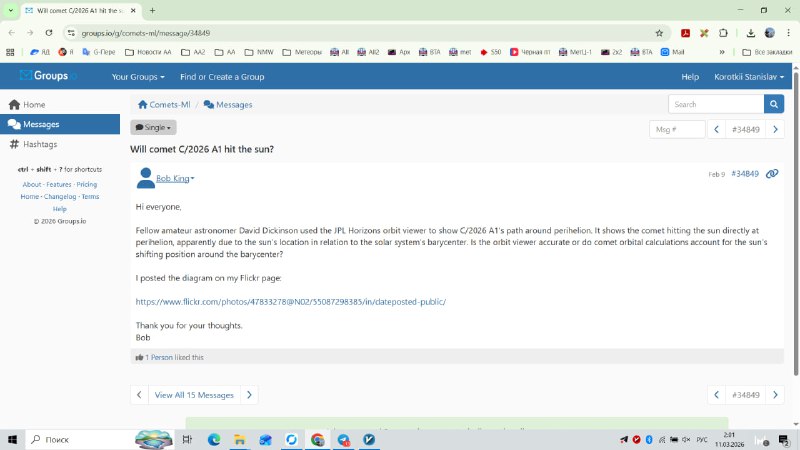Go to previous message in the bottom-left pager
Viewport: 800px width, 450px height.
pyautogui.click(x=139, y=395)
